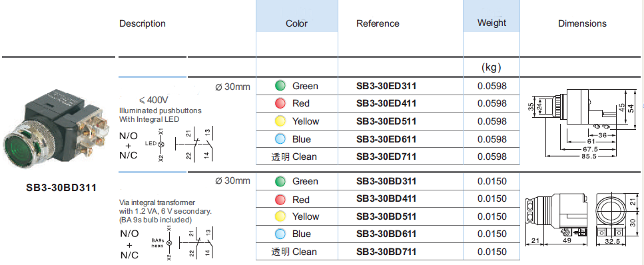This screenshot has height=265, width=644.
Task: Click the green dot for SB3-30BD311
Action: pyautogui.click(x=280, y=181)
